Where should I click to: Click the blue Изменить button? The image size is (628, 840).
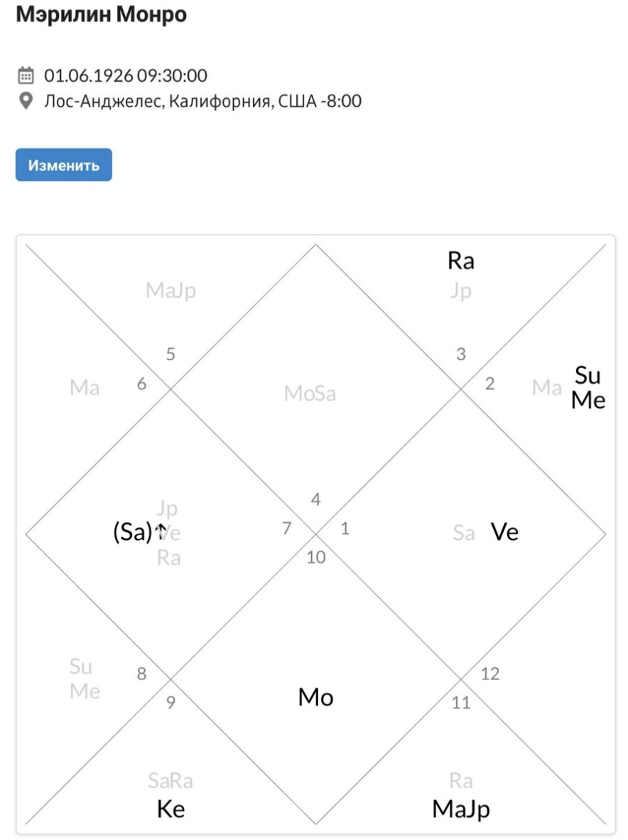click(x=64, y=165)
